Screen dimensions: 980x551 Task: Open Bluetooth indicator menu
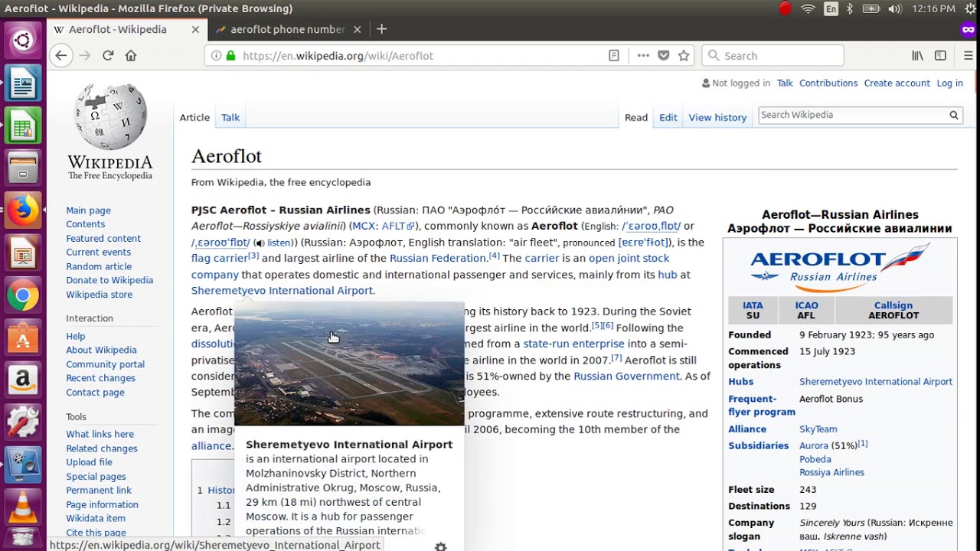[850, 8]
